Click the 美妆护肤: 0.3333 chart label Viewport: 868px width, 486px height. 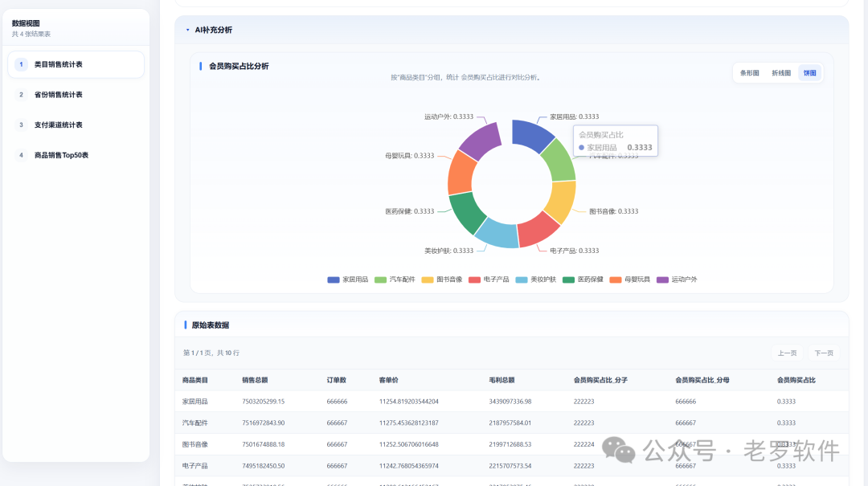(448, 251)
